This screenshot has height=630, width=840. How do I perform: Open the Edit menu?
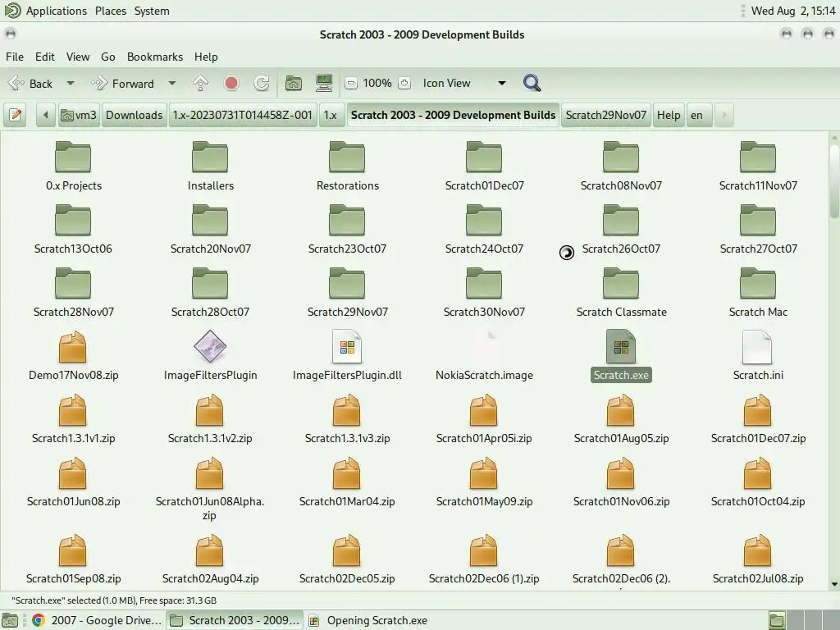(45, 57)
